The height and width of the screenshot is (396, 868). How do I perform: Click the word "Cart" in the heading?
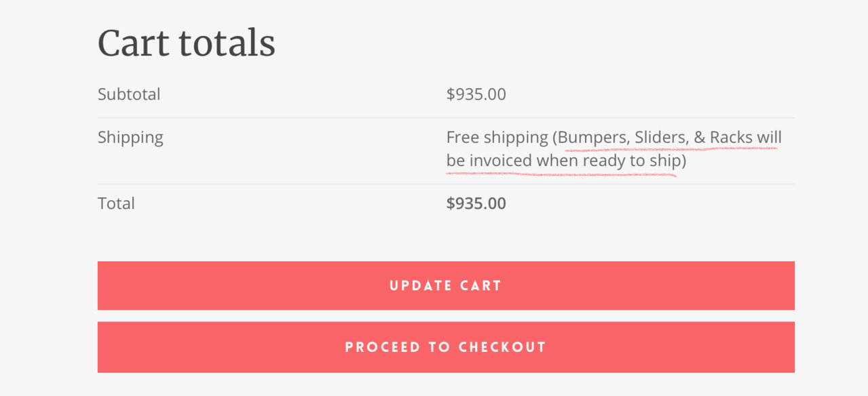(132, 43)
